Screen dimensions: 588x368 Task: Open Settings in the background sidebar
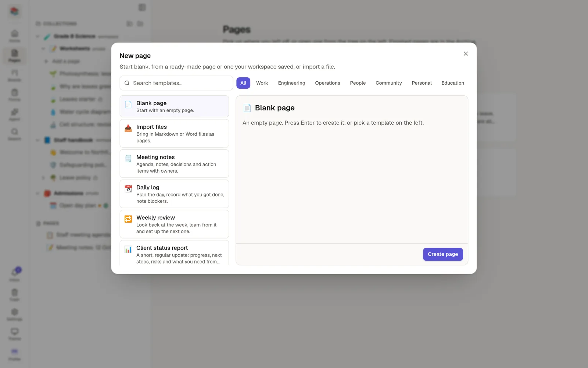14,315
